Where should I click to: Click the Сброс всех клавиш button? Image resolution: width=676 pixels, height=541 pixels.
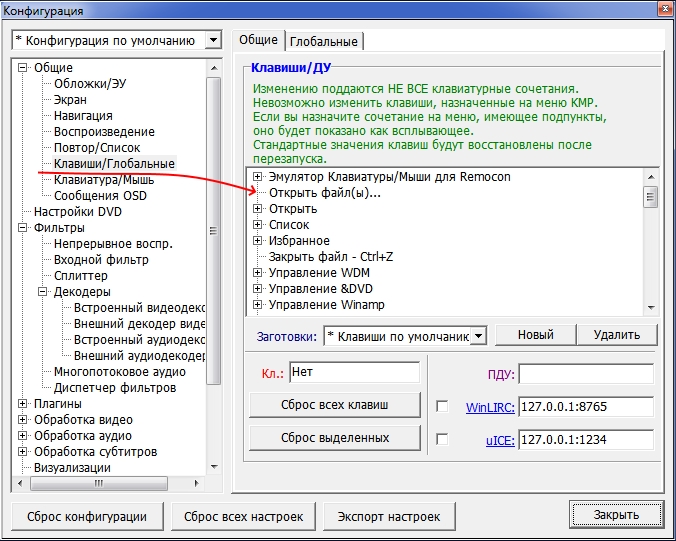(334, 405)
